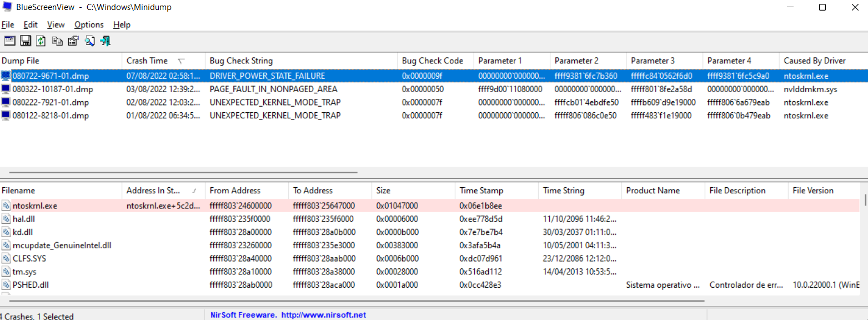
Task: Open the Options menu
Action: tap(89, 24)
